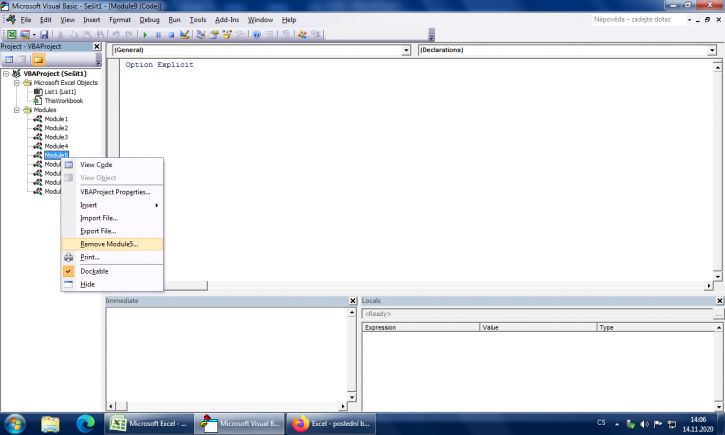
Task: Click View Microsoft Excel toolbar icon
Action: pos(12,34)
